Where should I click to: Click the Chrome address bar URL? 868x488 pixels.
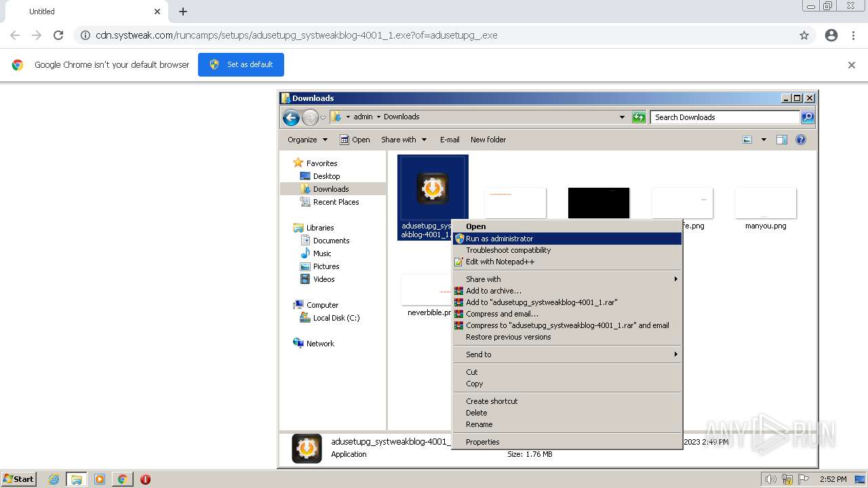pyautogui.click(x=296, y=35)
